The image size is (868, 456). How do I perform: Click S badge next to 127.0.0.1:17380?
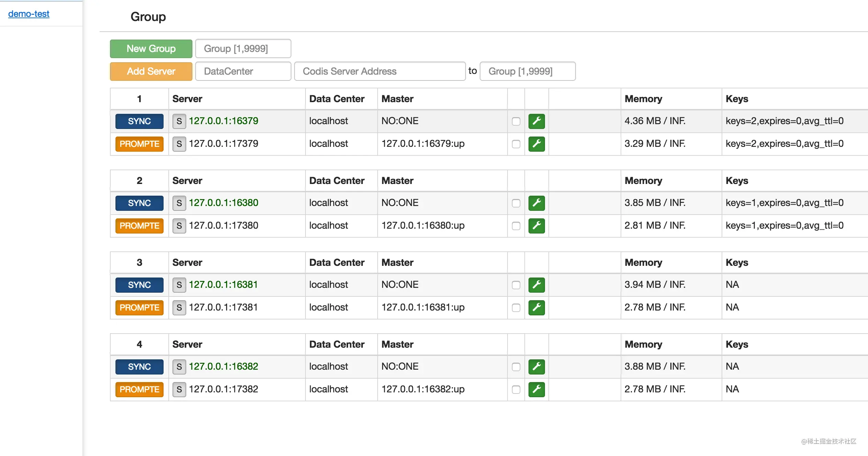click(x=179, y=226)
